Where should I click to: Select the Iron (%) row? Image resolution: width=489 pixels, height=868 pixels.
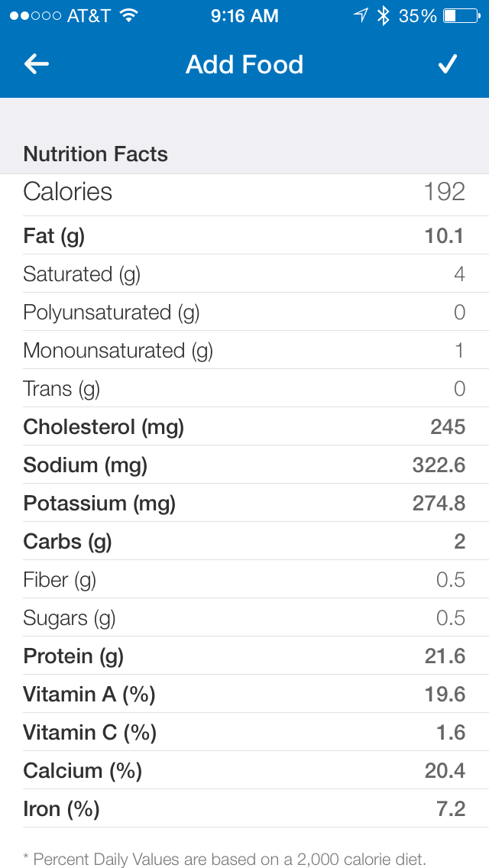[x=244, y=809]
